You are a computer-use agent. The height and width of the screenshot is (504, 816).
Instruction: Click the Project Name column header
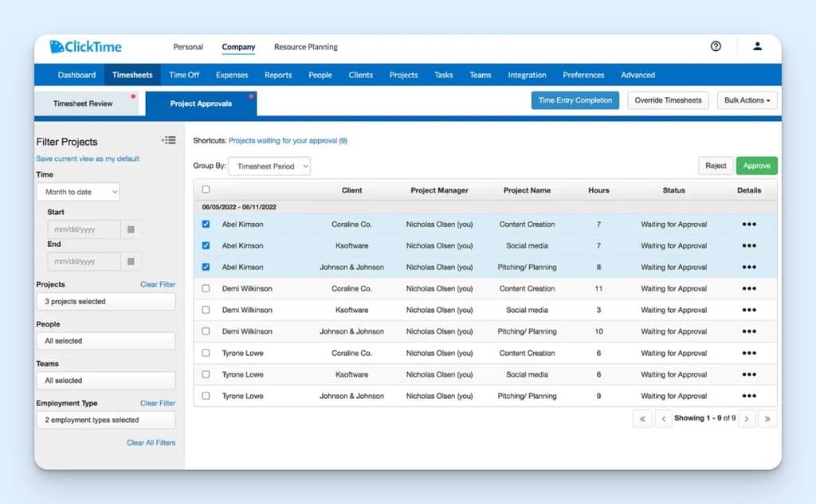[527, 190]
